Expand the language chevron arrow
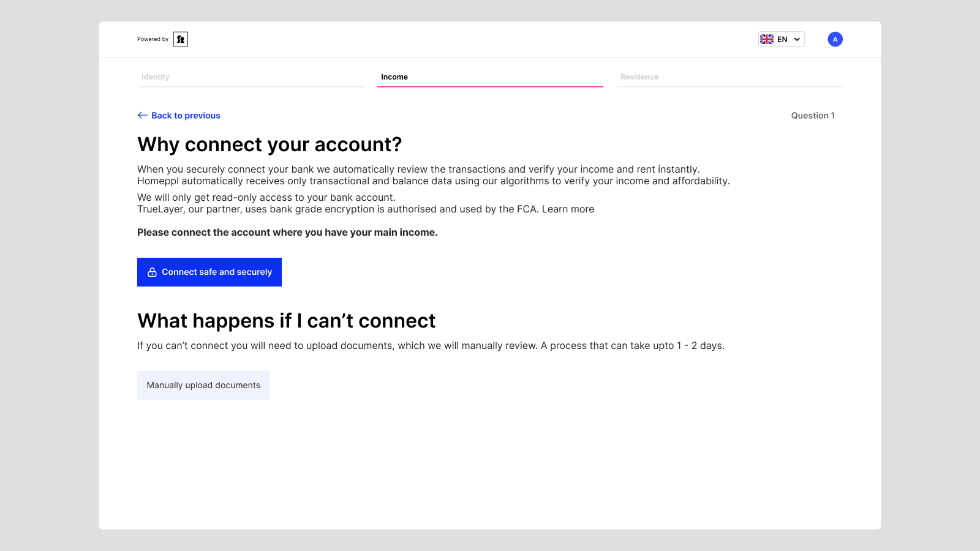The width and height of the screenshot is (980, 551). (x=797, y=39)
